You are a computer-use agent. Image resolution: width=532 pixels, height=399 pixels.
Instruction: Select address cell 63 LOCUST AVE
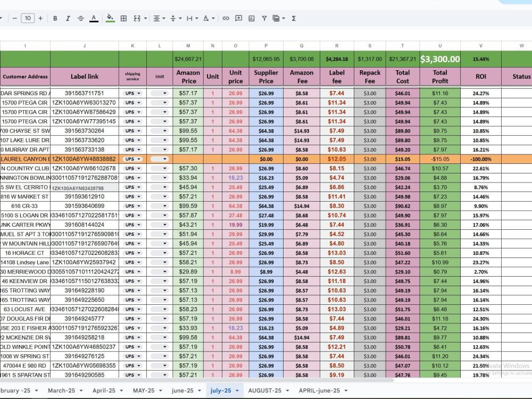point(25,310)
